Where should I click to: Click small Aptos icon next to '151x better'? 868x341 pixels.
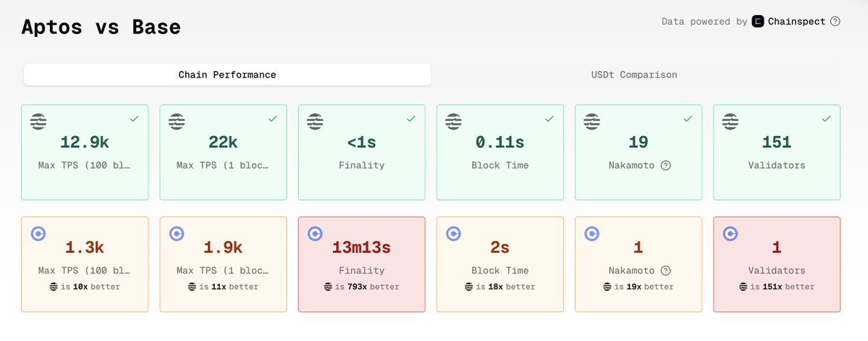(x=743, y=287)
